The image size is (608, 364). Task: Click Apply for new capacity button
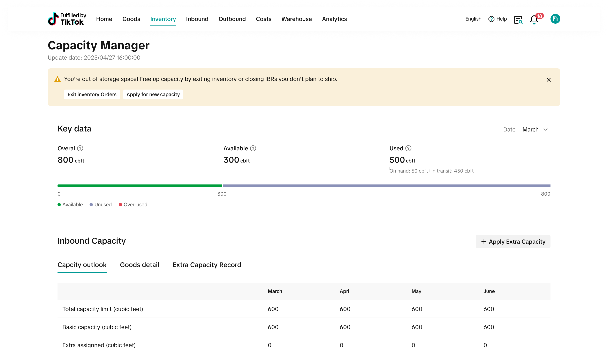tap(153, 94)
